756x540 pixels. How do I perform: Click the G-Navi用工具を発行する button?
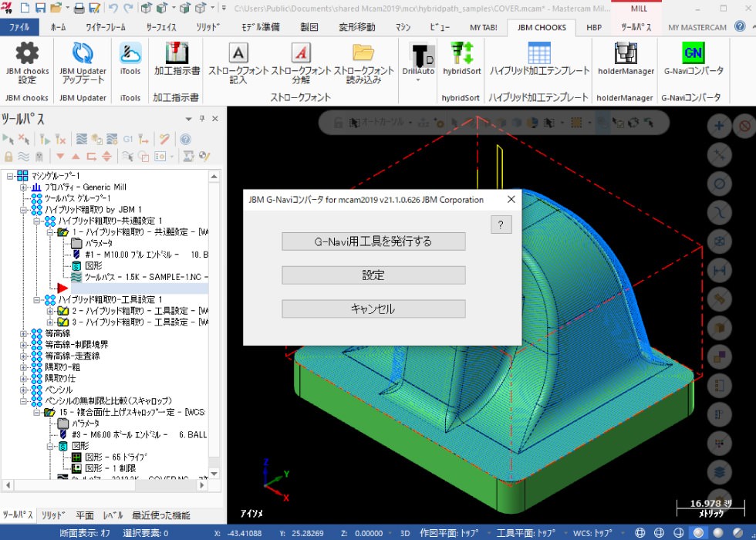(373, 241)
